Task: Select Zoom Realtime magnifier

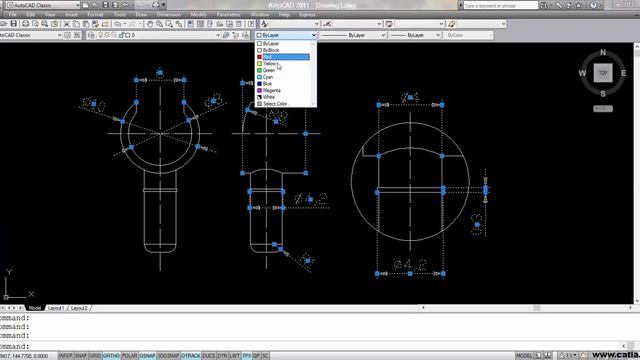Action: [160, 24]
